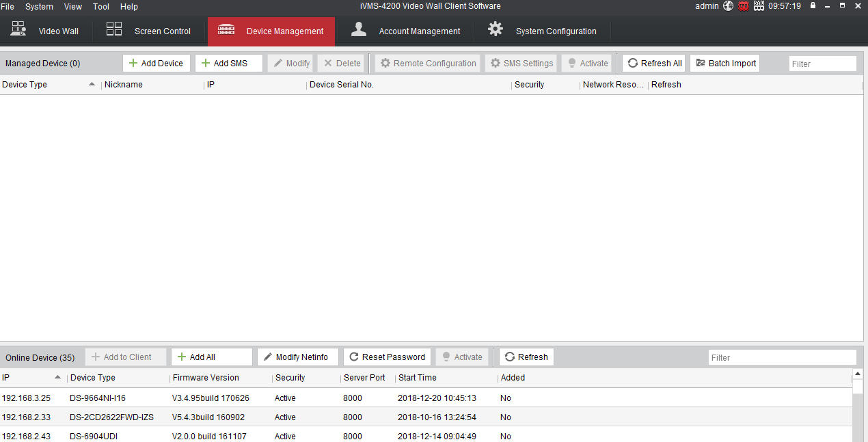Check the CPU usage icon

click(x=744, y=6)
